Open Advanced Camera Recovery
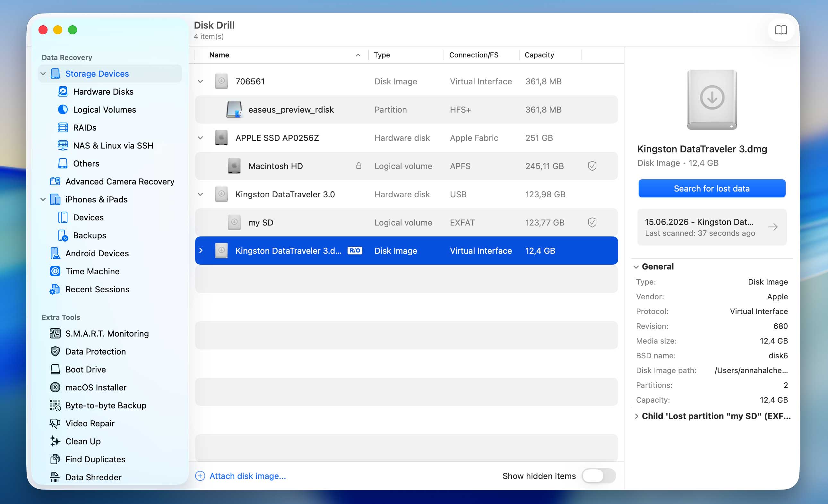The image size is (828, 504). pyautogui.click(x=120, y=182)
